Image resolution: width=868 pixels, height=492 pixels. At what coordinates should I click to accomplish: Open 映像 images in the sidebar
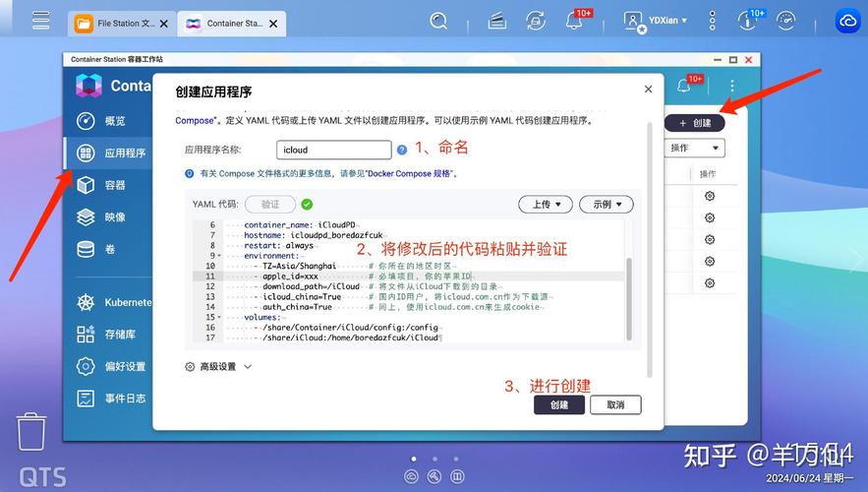(87, 217)
